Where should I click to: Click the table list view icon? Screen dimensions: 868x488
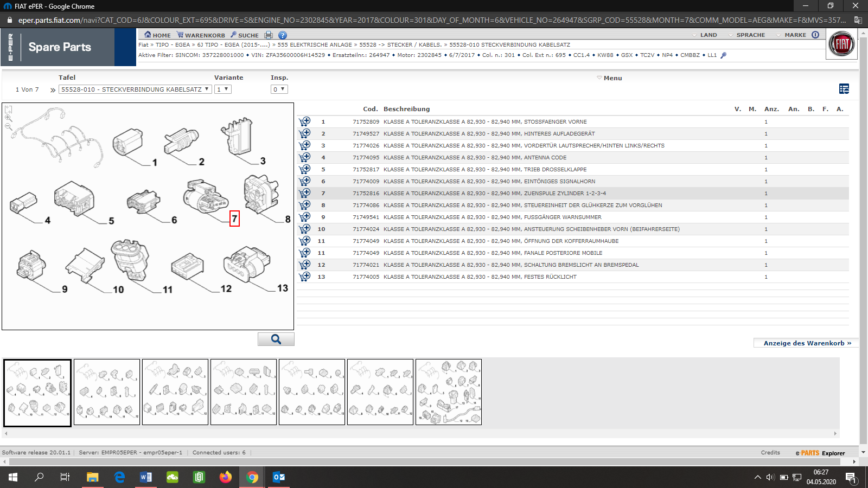[844, 89]
